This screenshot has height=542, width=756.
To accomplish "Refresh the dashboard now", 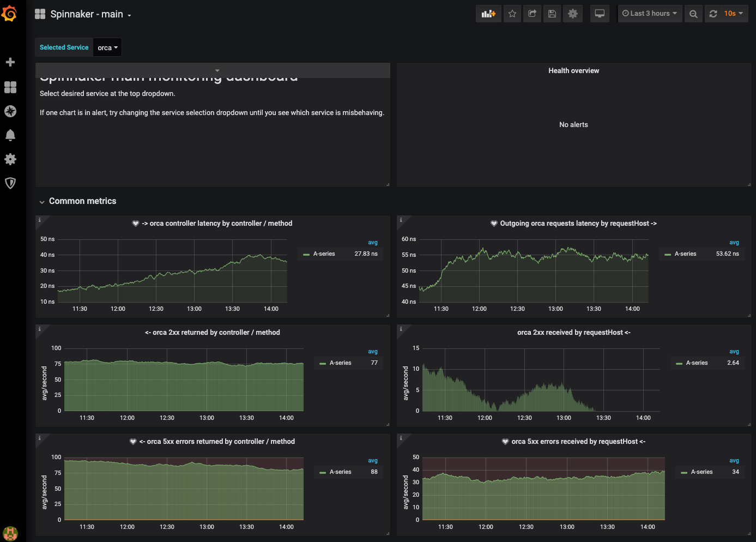I will pyautogui.click(x=713, y=14).
